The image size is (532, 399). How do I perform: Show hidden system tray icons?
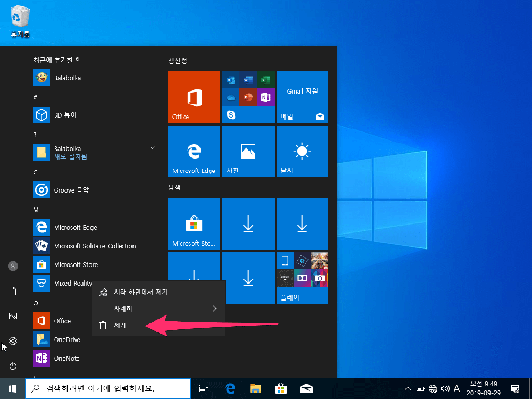pos(408,389)
